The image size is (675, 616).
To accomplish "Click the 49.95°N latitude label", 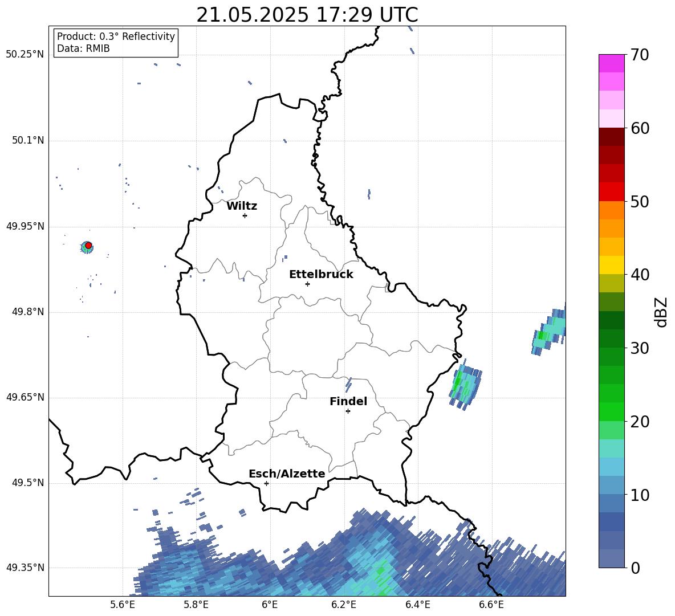I will (x=25, y=226).
